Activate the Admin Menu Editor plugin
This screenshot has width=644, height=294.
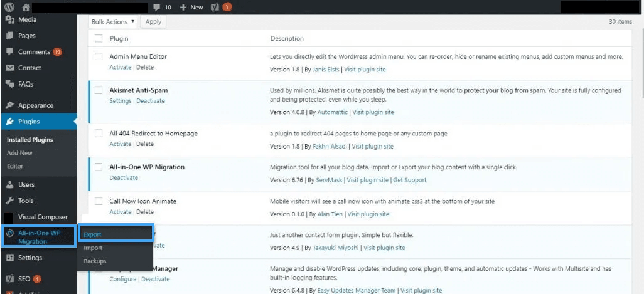click(x=121, y=67)
